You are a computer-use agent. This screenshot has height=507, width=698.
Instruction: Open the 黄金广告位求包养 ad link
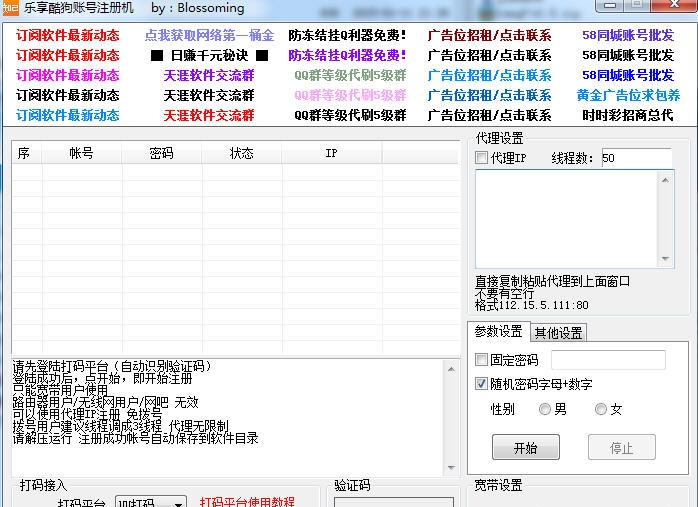[x=628, y=95]
